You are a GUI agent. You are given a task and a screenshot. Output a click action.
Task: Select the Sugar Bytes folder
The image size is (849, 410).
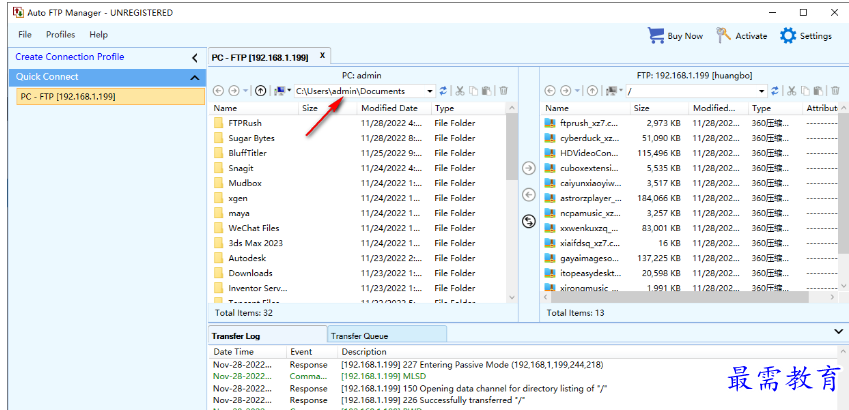[x=251, y=138]
